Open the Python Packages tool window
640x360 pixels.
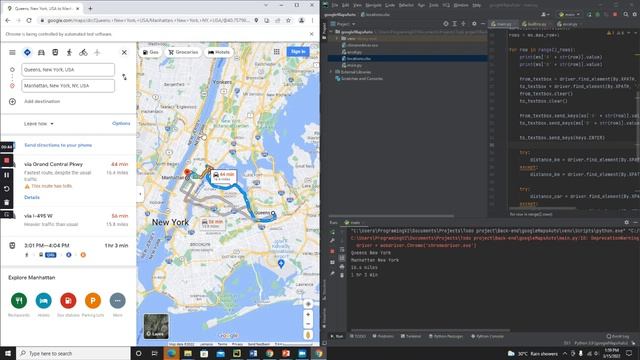[x=446, y=336]
